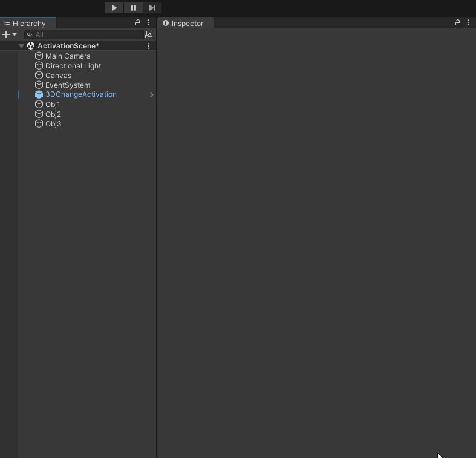Select the ActivationScene* scene row
The width and height of the screenshot is (476, 458).
point(78,46)
